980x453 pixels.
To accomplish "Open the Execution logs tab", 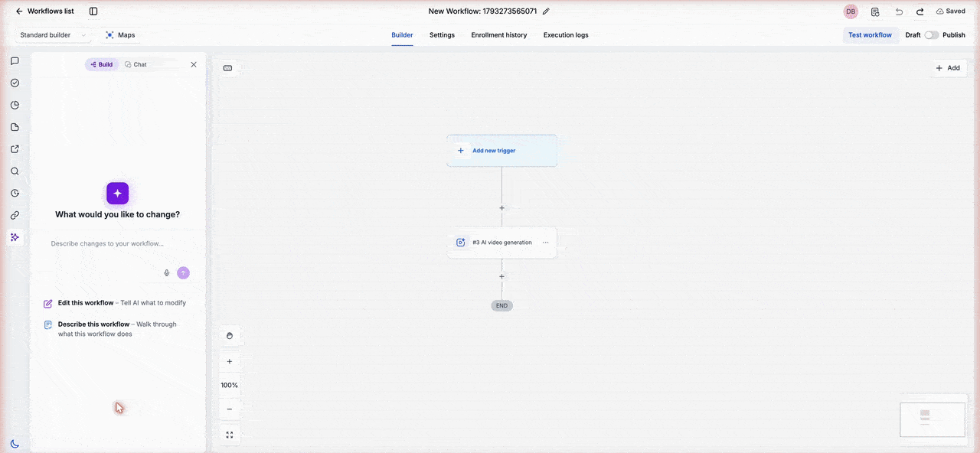I will [x=566, y=35].
